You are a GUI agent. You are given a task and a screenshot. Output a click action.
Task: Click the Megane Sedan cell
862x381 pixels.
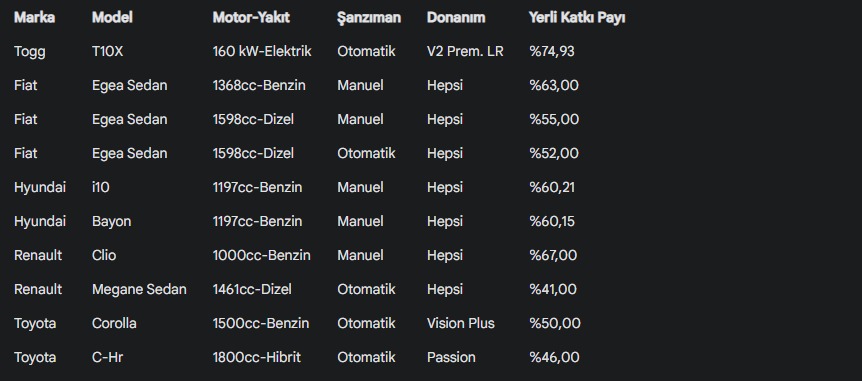tap(139, 290)
